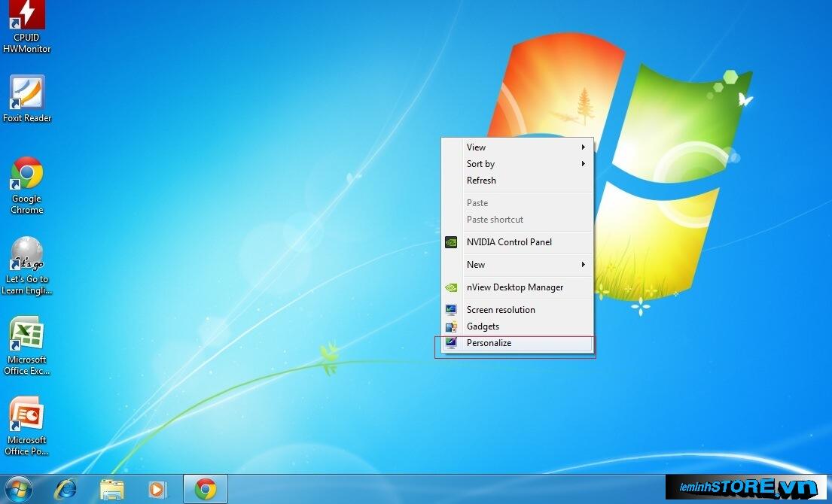832x504 pixels.
Task: Choose Refresh from the context menu
Action: click(x=481, y=181)
